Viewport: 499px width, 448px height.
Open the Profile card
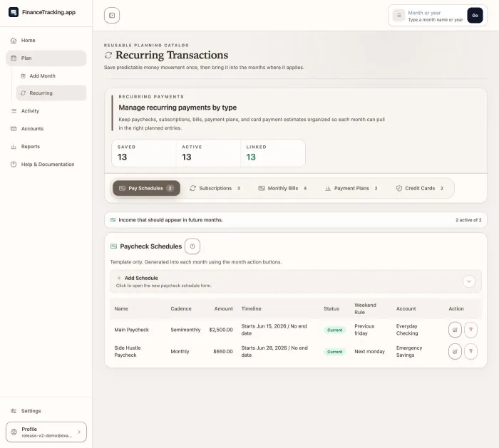pos(46,432)
